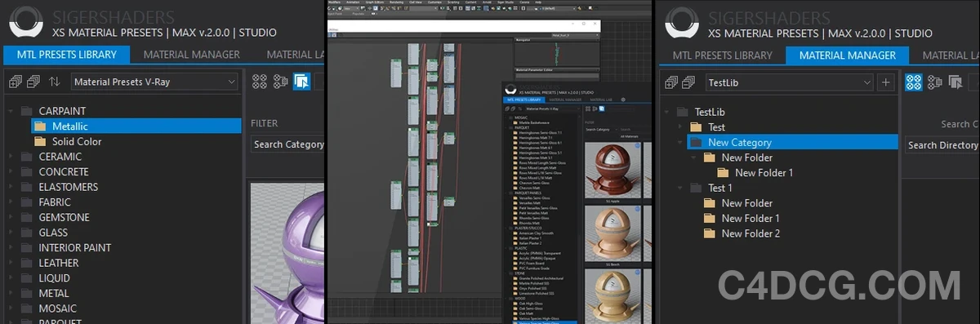Select New Folder under Test 1
The height and width of the screenshot is (324, 980).
point(746,203)
